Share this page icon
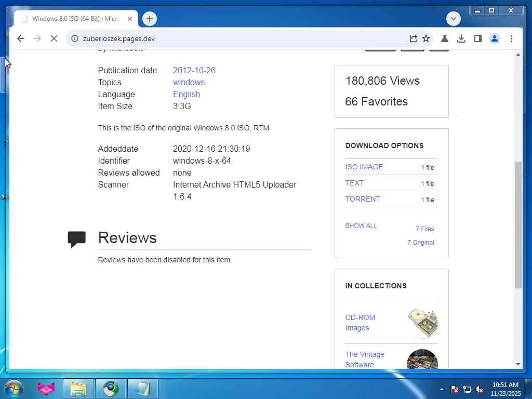Screen dimensions: 532x399 tap(413, 38)
